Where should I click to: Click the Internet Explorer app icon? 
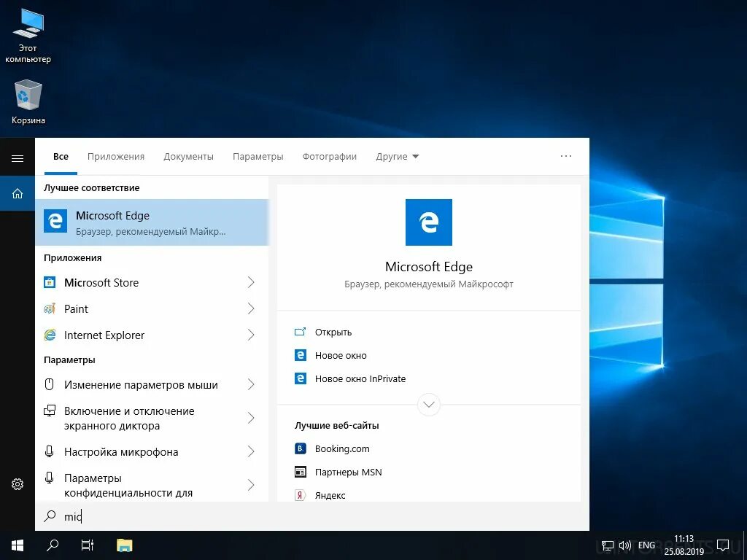(50, 335)
